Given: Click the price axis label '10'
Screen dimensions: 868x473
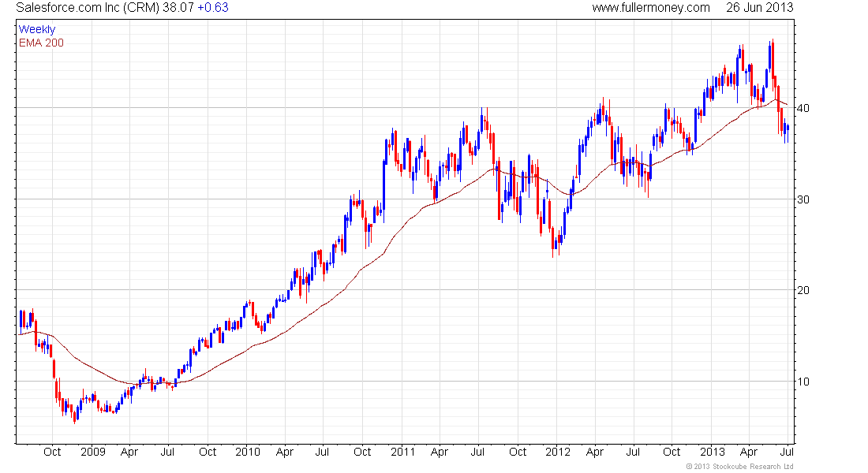Looking at the screenshot, I should point(803,382).
